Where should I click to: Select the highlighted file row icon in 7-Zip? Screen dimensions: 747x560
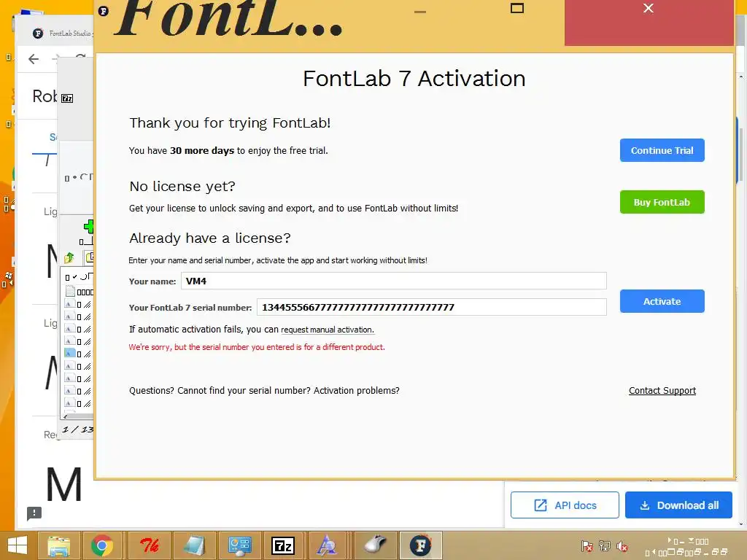(x=69, y=354)
